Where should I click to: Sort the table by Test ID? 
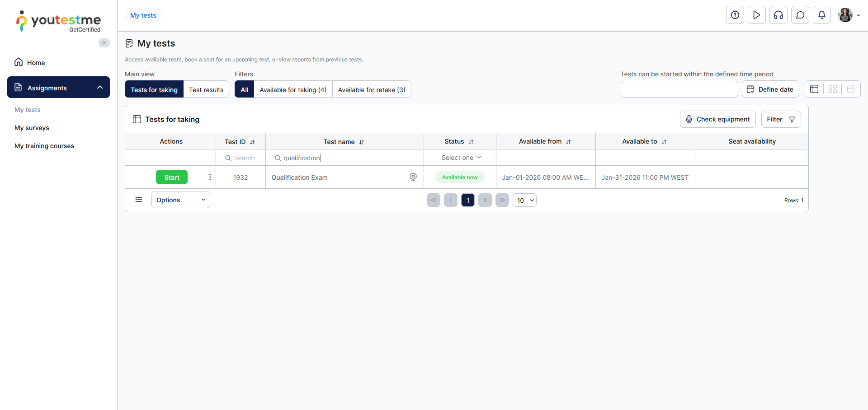pos(252,142)
